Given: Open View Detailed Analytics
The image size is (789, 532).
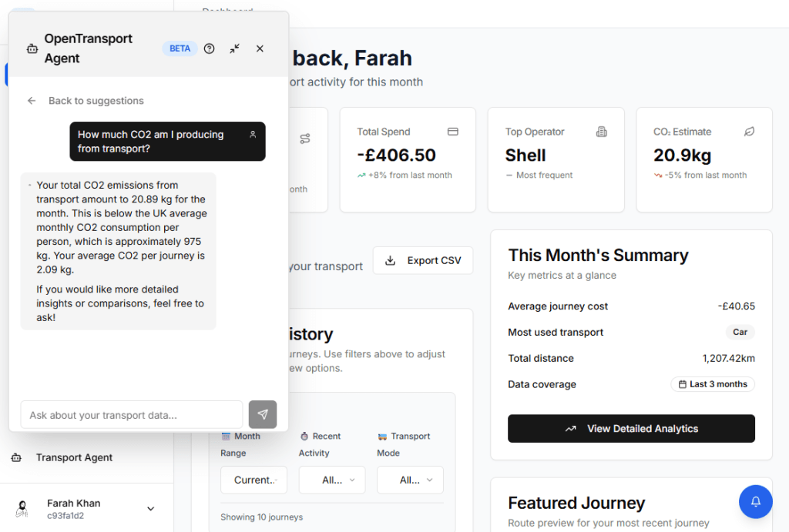Looking at the screenshot, I should pyautogui.click(x=631, y=429).
